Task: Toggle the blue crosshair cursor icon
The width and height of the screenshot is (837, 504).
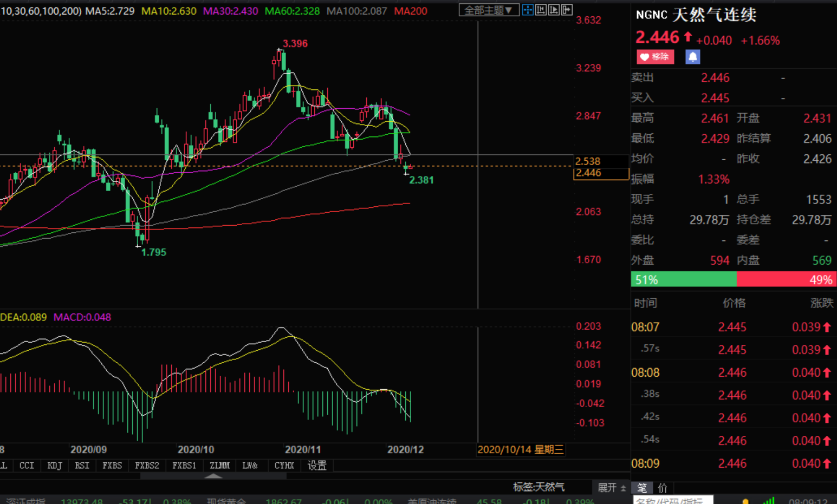Action: 528,10
